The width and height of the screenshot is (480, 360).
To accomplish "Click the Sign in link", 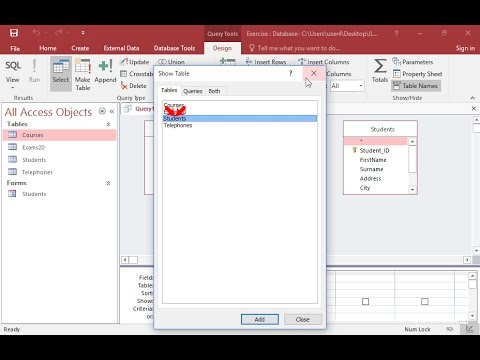I will (465, 48).
